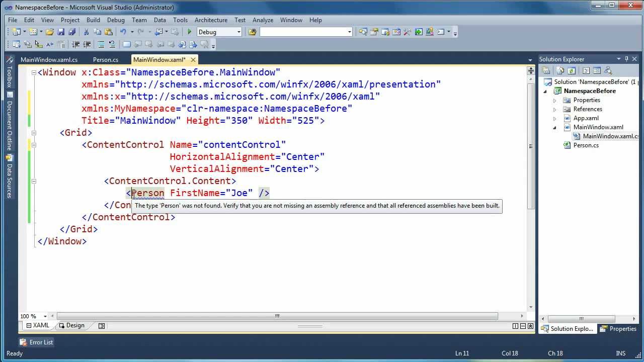Click the Open File toolbar icon

click(x=49, y=32)
